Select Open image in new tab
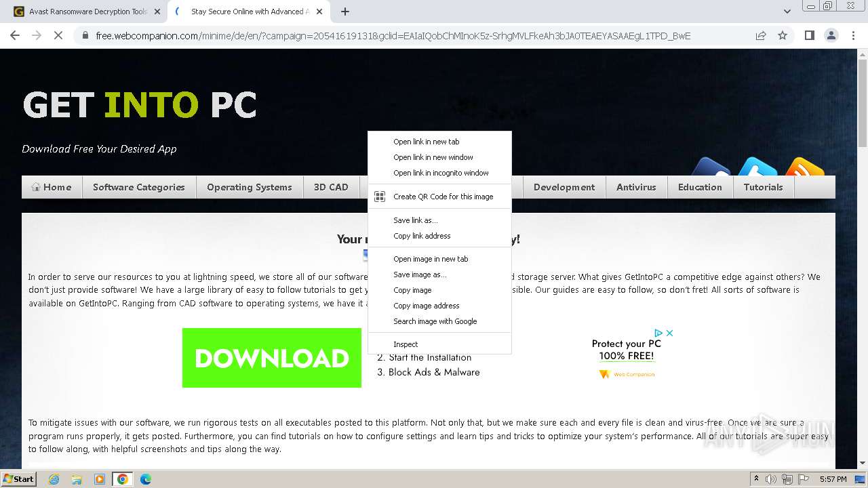868x488 pixels. [x=439, y=259]
